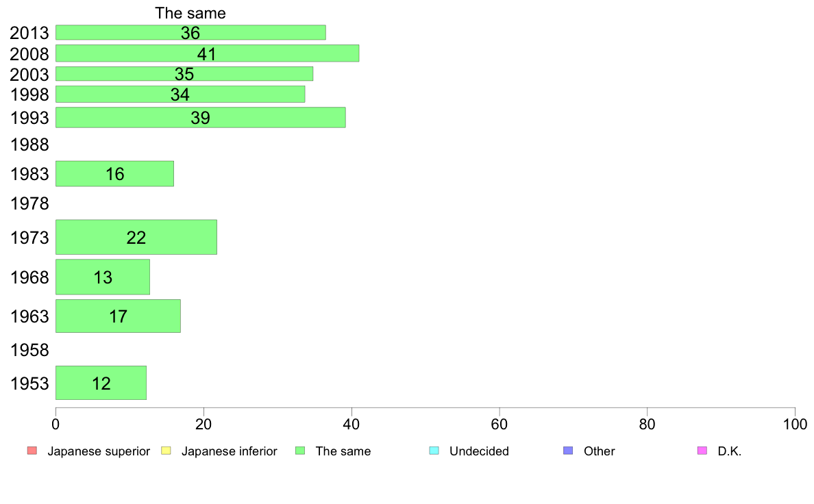Select the 2008 bar showing 41
Viewport: 814px width, 504px height.
pyautogui.click(x=207, y=53)
